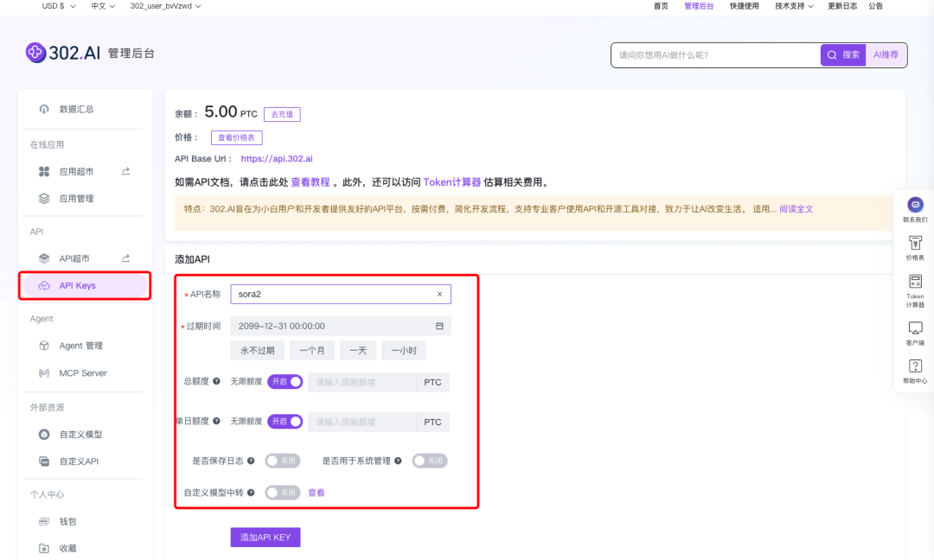Click the AI推荐 button
934x560 pixels.
[886, 54]
